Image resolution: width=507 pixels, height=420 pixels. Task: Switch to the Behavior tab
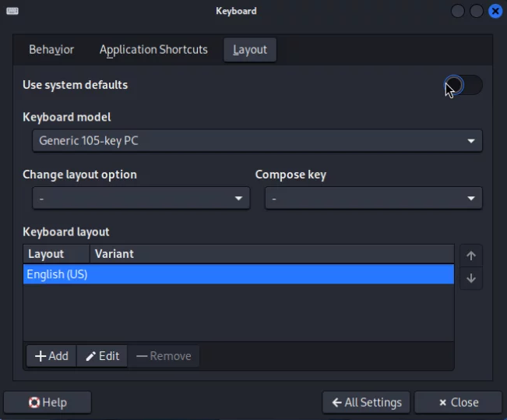(51, 50)
